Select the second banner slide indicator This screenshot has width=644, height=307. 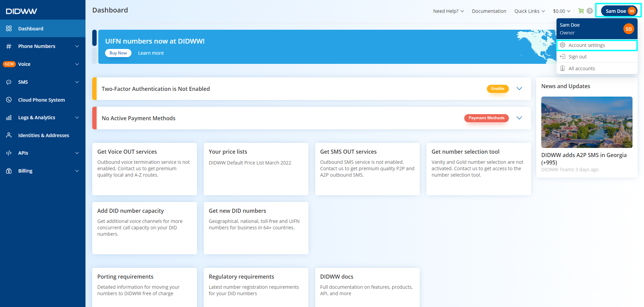[x=95, y=56]
